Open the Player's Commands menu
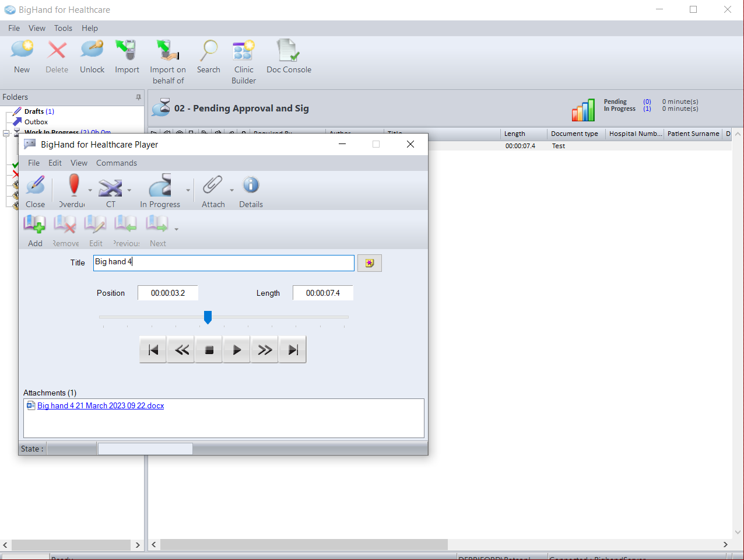Screen dimensions: 744x560 pyautogui.click(x=117, y=163)
